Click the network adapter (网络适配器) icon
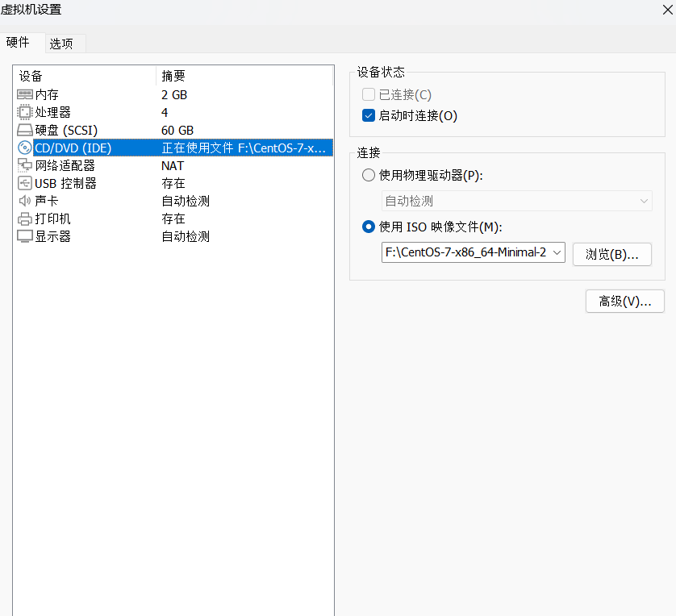The width and height of the screenshot is (676, 616). (x=24, y=165)
